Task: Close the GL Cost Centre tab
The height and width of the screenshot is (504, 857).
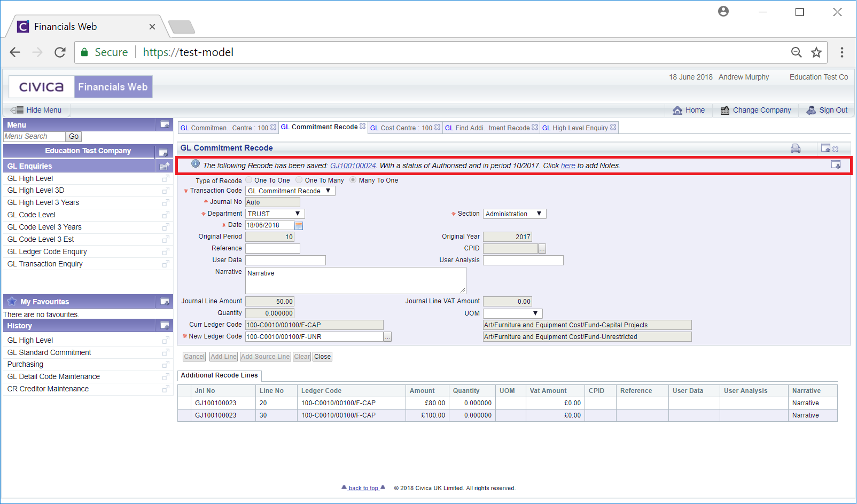Action: 438,128
